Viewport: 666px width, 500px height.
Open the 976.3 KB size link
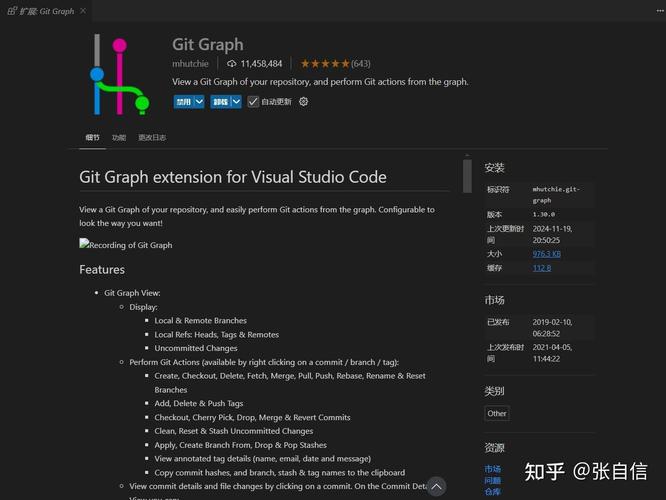[x=546, y=254]
